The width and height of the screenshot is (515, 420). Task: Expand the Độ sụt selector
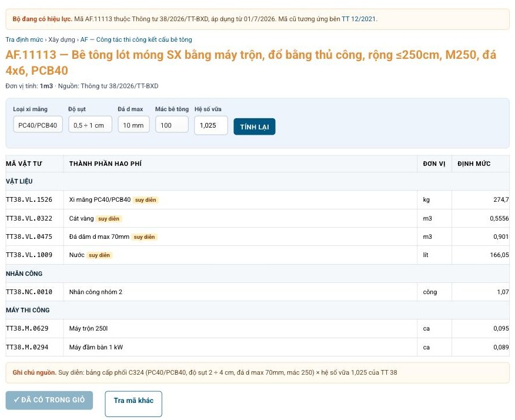(x=90, y=125)
